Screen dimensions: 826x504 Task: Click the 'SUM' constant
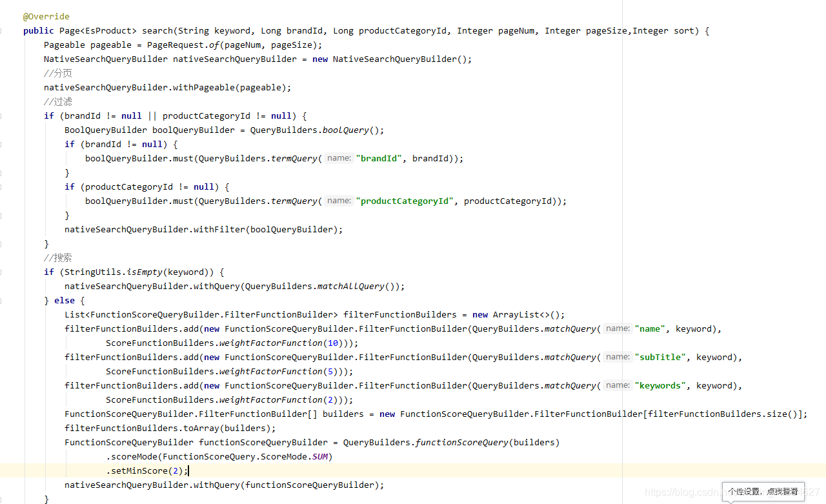[x=320, y=456]
